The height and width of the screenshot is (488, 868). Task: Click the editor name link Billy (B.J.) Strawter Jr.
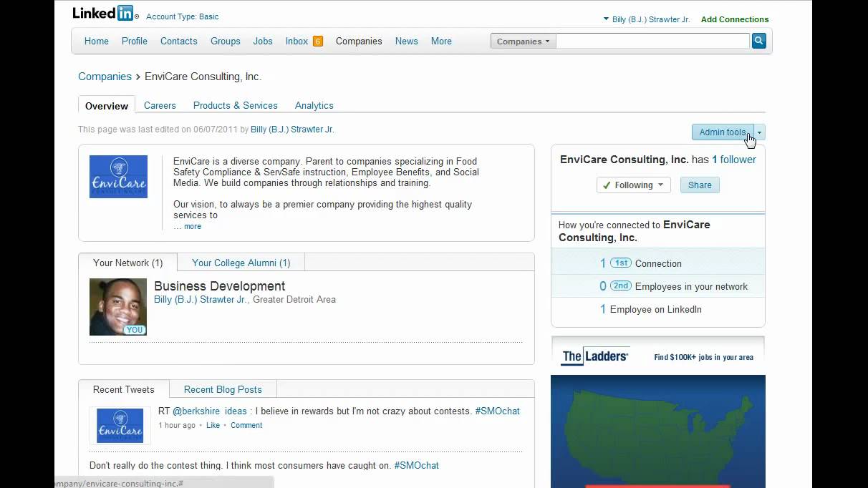tap(292, 130)
